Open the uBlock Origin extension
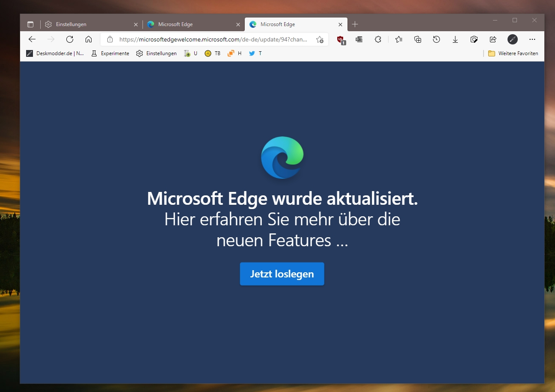 [x=341, y=40]
